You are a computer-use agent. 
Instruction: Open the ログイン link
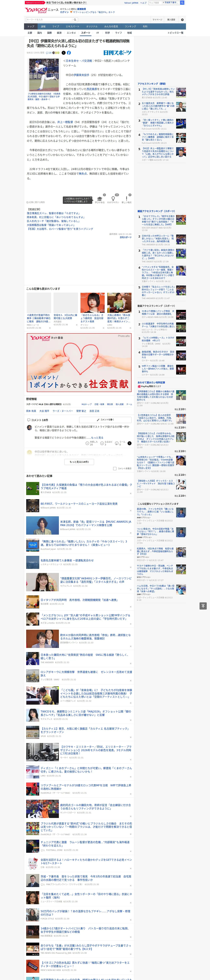(64, 12)
